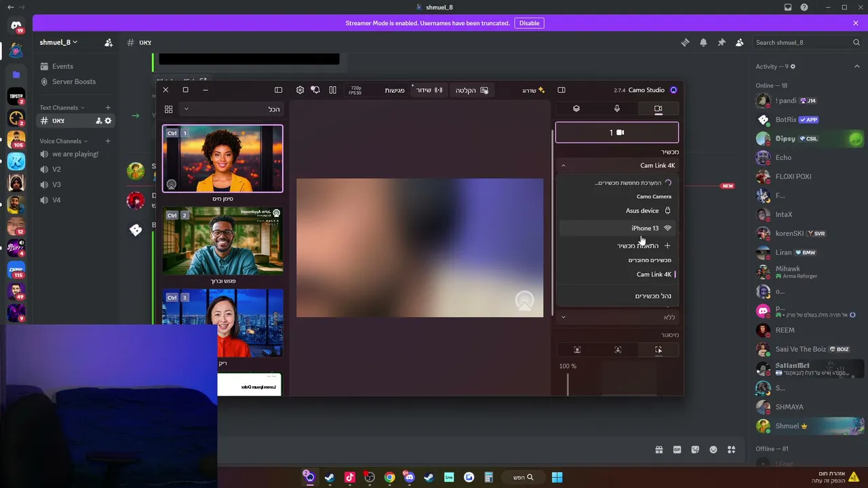The height and width of the screenshot is (488, 868).
Task: Click the Windows taskbar search box
Action: 523,477
